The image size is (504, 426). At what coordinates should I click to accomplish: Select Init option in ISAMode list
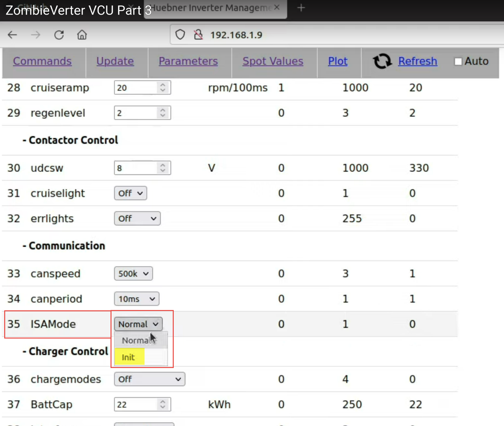[128, 357]
